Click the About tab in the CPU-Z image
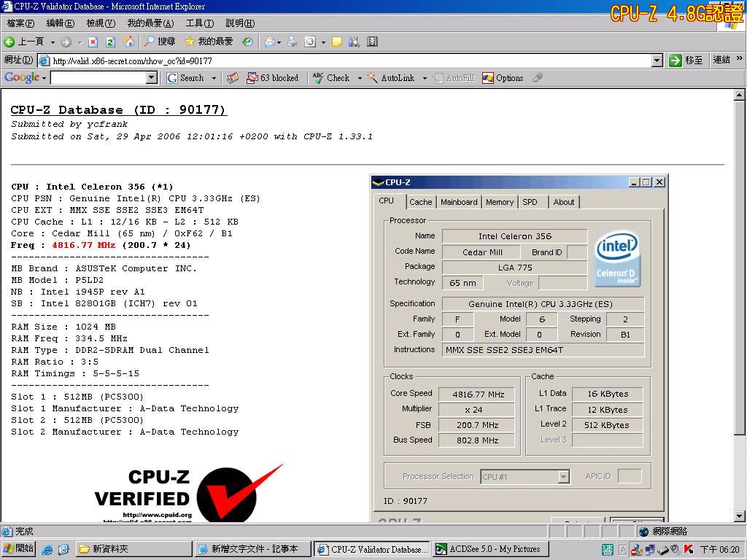The width and height of the screenshot is (747, 560). [564, 202]
